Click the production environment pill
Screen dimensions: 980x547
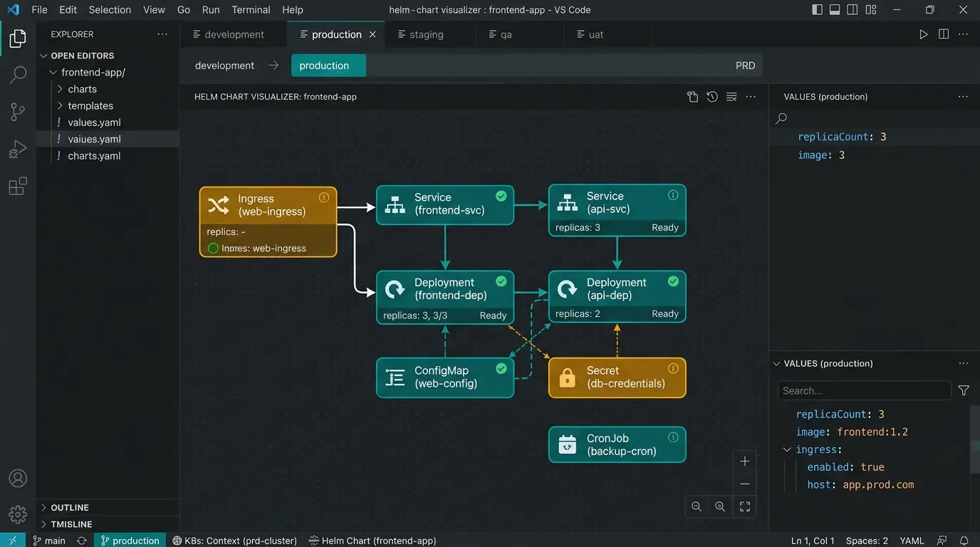[328, 66]
